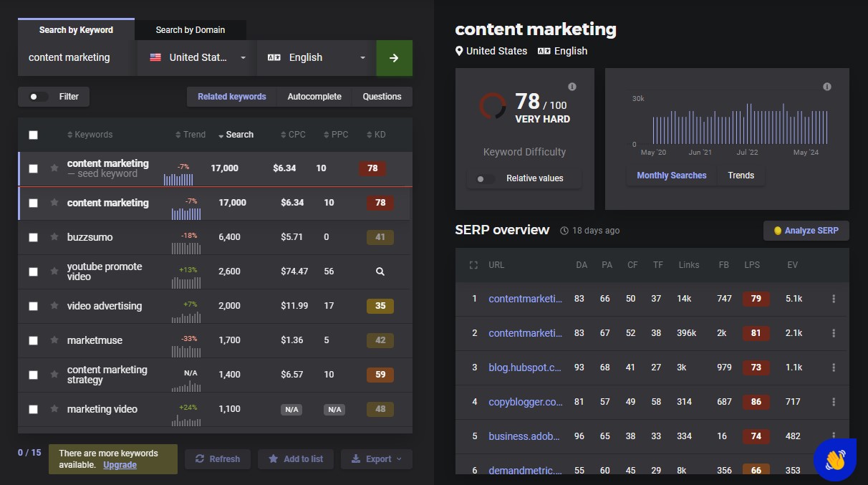Image resolution: width=868 pixels, height=485 pixels.
Task: Check the marketmuse row checkbox
Action: (33, 340)
